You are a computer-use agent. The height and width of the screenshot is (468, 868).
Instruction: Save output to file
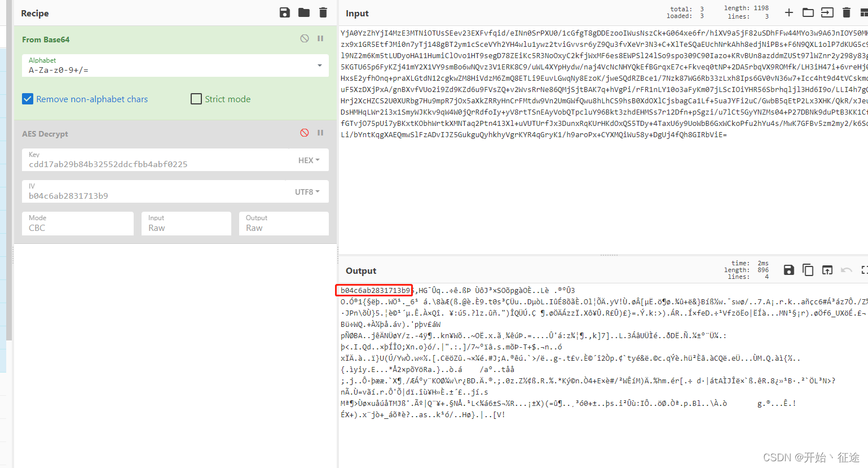point(789,270)
